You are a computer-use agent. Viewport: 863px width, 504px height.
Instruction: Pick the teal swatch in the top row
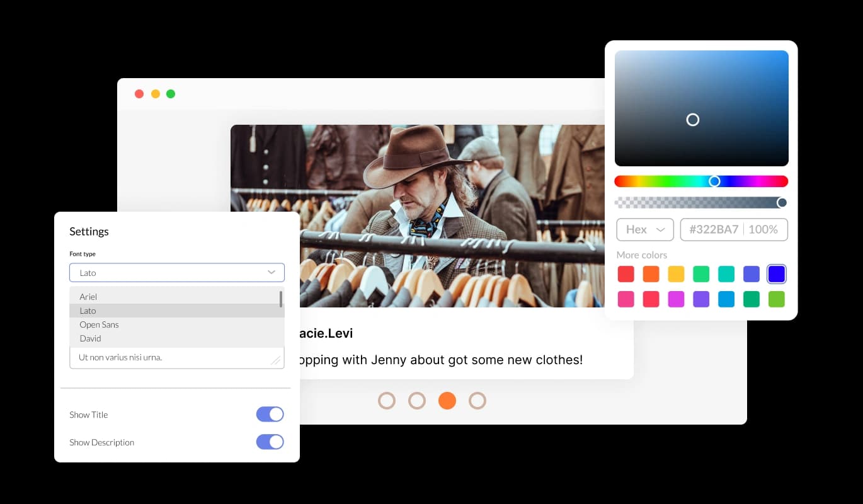pyautogui.click(x=726, y=274)
